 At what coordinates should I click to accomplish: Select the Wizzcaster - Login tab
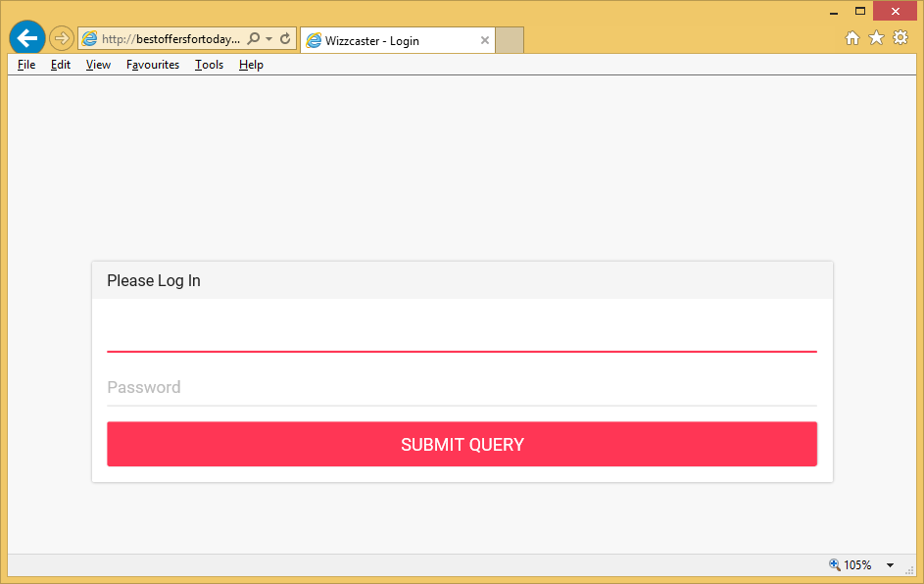(397, 40)
